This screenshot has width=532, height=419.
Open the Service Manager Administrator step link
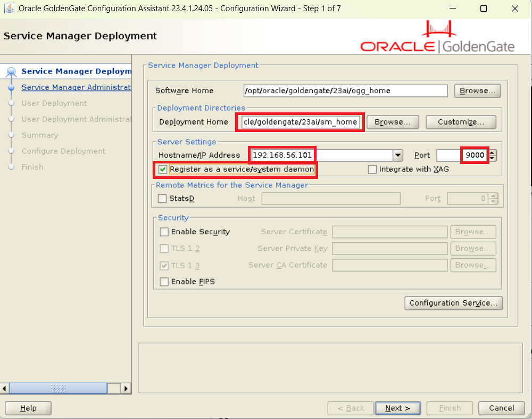pos(76,87)
